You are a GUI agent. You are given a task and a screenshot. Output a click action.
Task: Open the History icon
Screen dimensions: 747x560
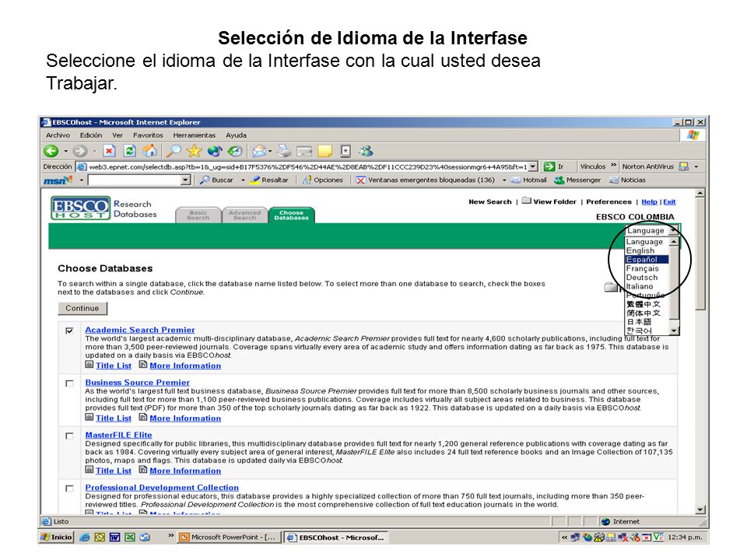(x=234, y=152)
